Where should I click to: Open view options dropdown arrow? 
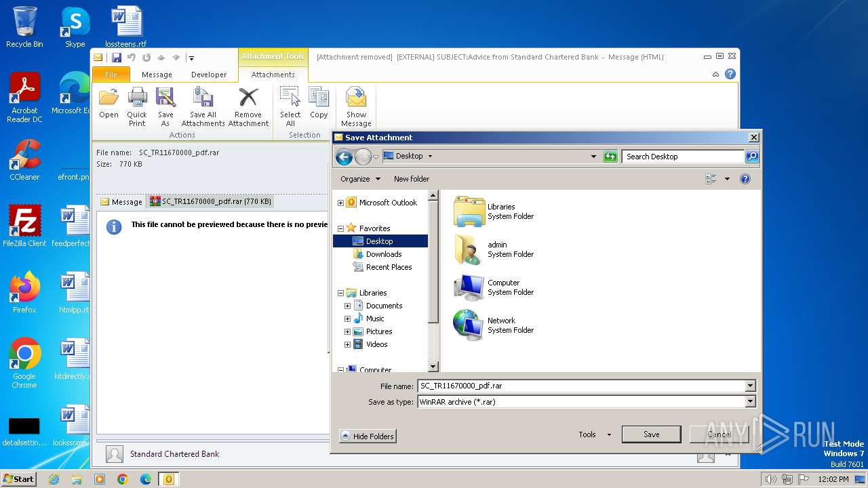click(x=727, y=179)
